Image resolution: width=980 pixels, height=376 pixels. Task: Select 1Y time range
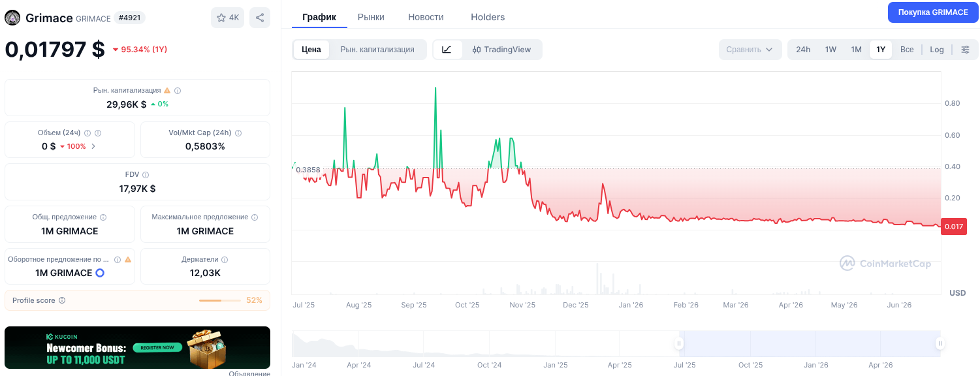pos(881,50)
